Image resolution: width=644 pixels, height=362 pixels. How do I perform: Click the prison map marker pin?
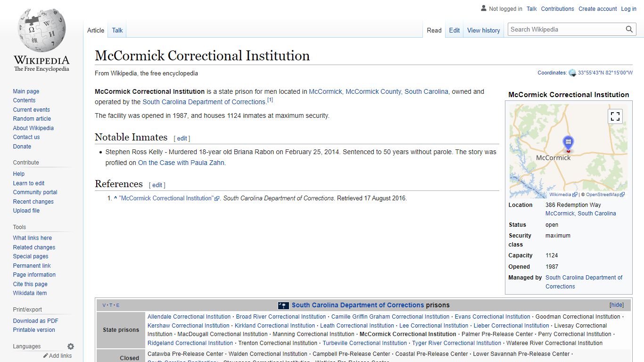point(569,144)
